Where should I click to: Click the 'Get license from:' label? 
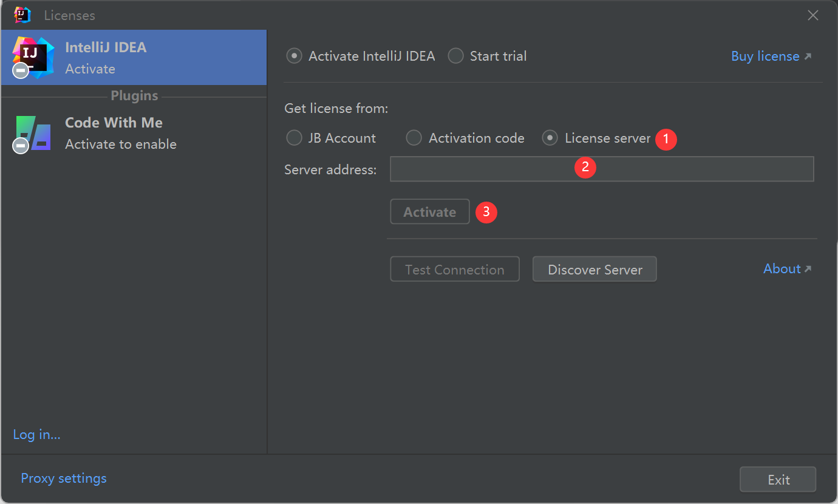coord(336,109)
